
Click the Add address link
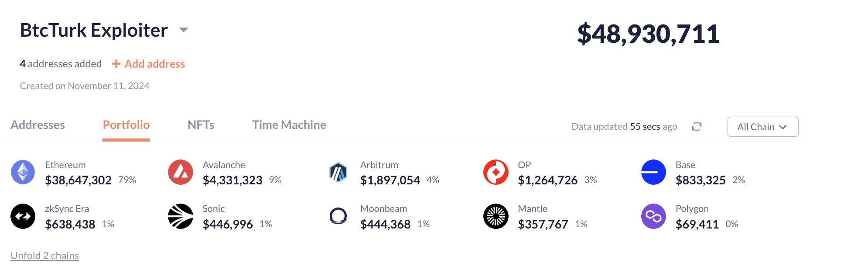click(x=149, y=64)
